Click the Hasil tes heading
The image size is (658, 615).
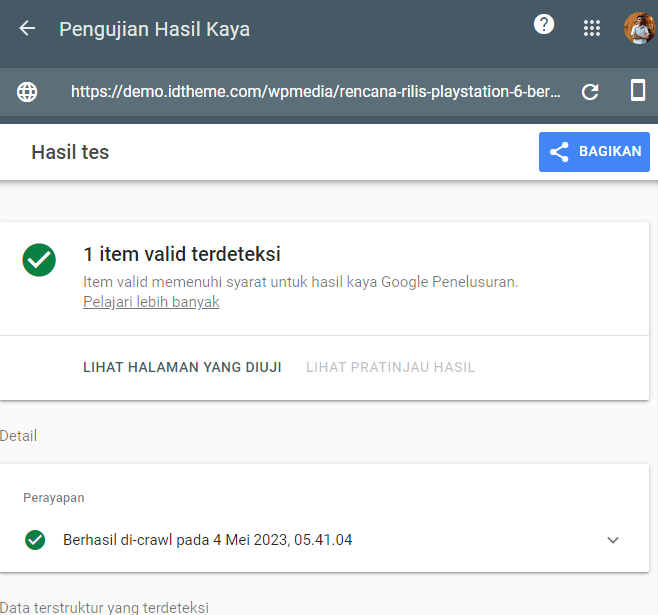70,152
